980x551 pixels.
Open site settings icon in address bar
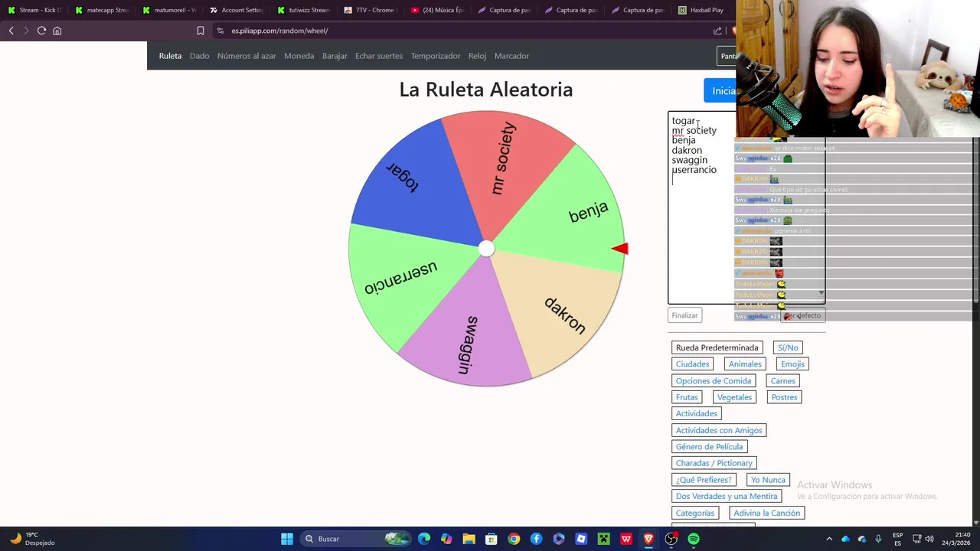pyautogui.click(x=220, y=31)
